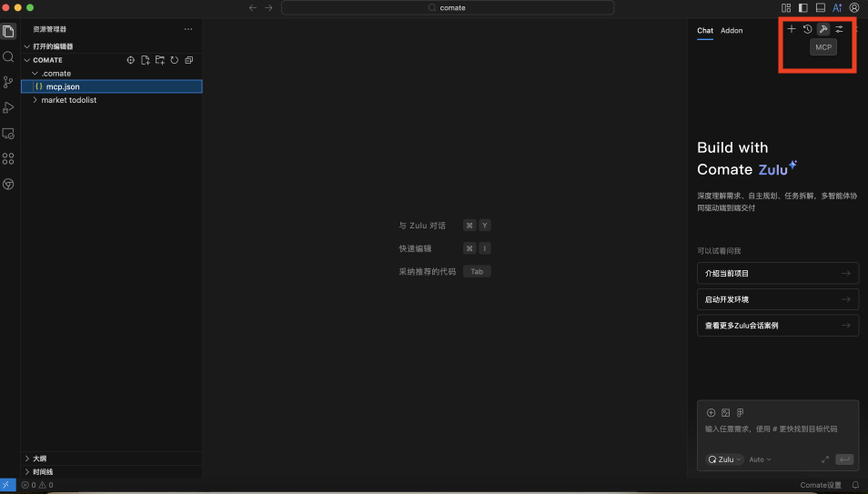Expand the 大纲 outline section
The width and height of the screenshot is (868, 494).
click(111, 459)
